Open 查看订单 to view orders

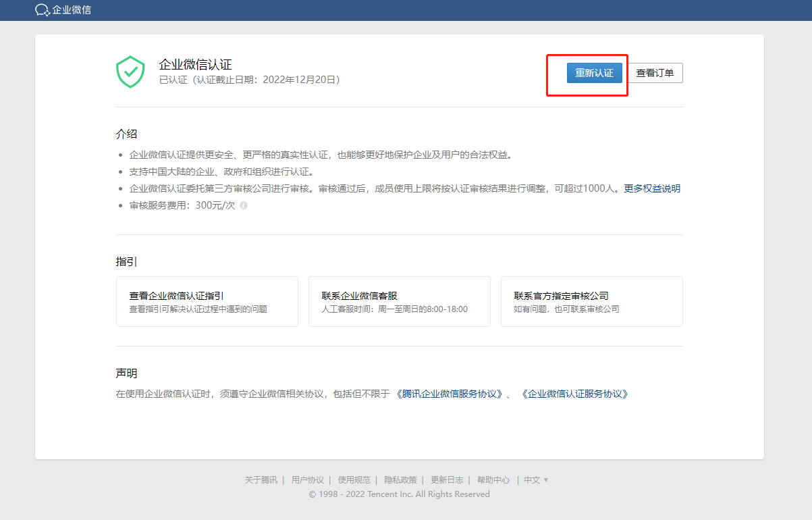(655, 73)
